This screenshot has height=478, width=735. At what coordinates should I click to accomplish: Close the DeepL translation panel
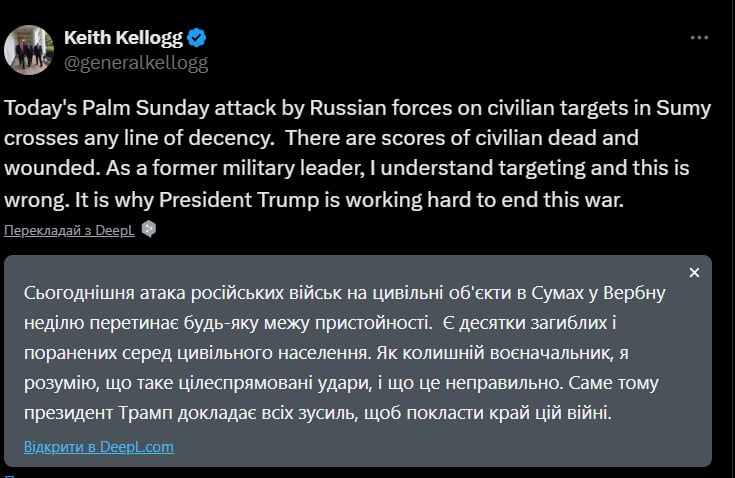695,273
